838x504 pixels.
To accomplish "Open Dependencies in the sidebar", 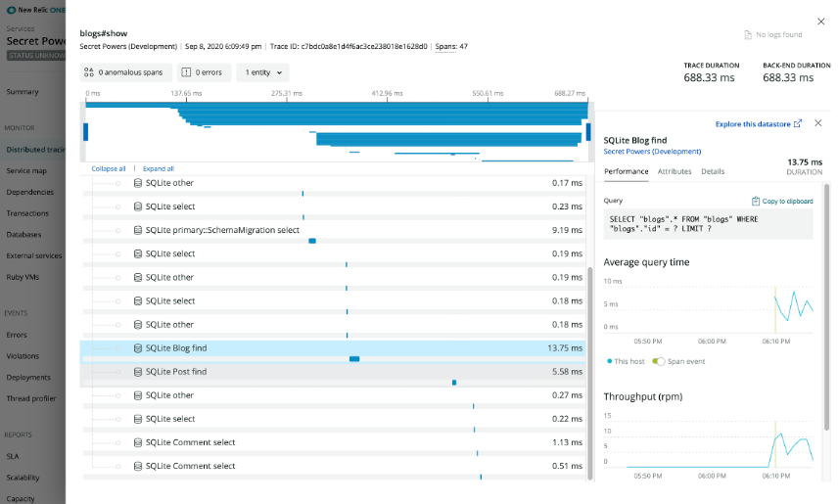I will click(30, 192).
